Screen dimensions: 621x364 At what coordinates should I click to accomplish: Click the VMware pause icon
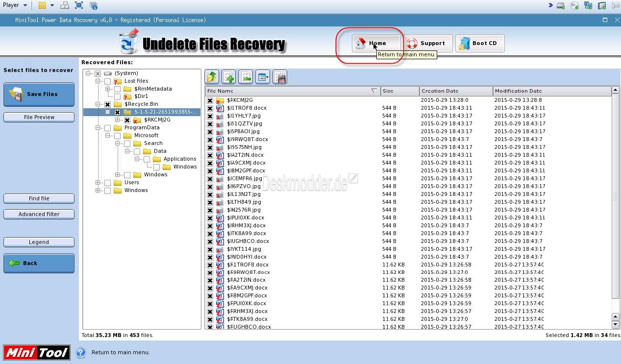[42, 5]
